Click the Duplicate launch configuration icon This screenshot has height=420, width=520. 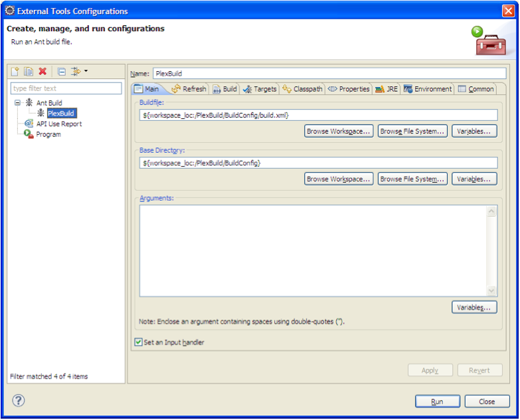pyautogui.click(x=29, y=71)
